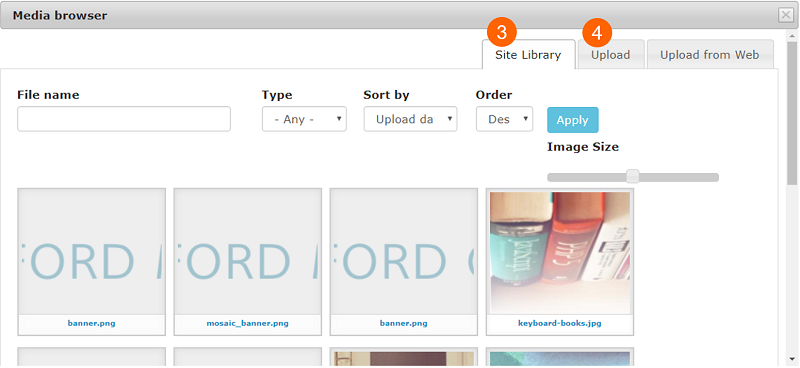Click the Image Size slider handle
The width and height of the screenshot is (800, 368).
pos(633,177)
